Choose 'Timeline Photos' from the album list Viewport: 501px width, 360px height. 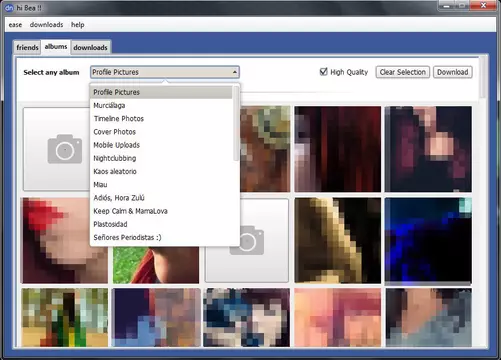161,119
